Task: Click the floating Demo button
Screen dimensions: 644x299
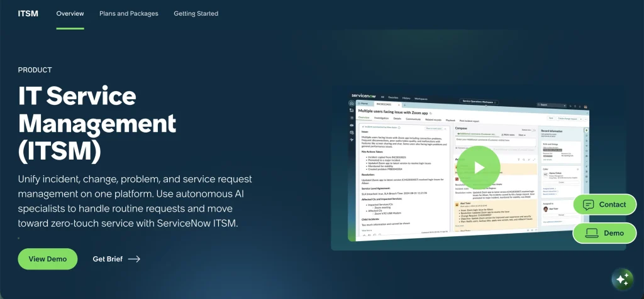Action: (x=605, y=233)
